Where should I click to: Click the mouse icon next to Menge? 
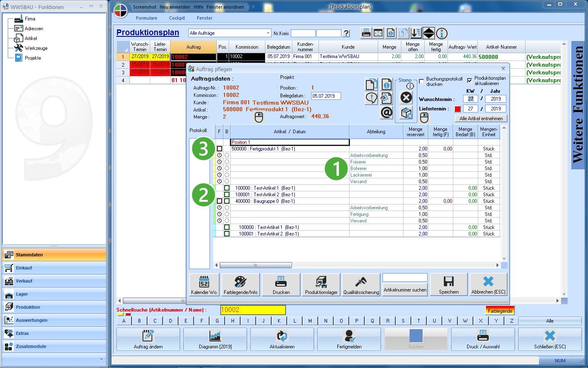pos(259,117)
